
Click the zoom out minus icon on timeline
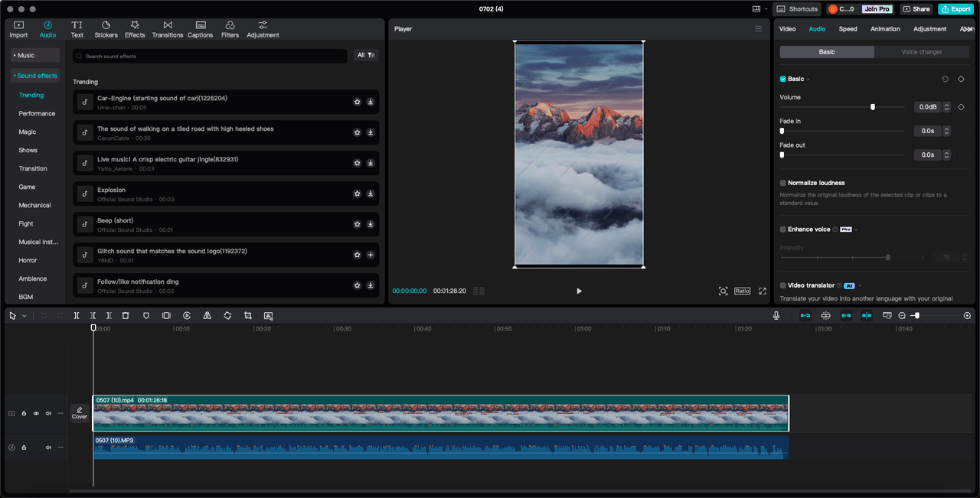coord(902,315)
